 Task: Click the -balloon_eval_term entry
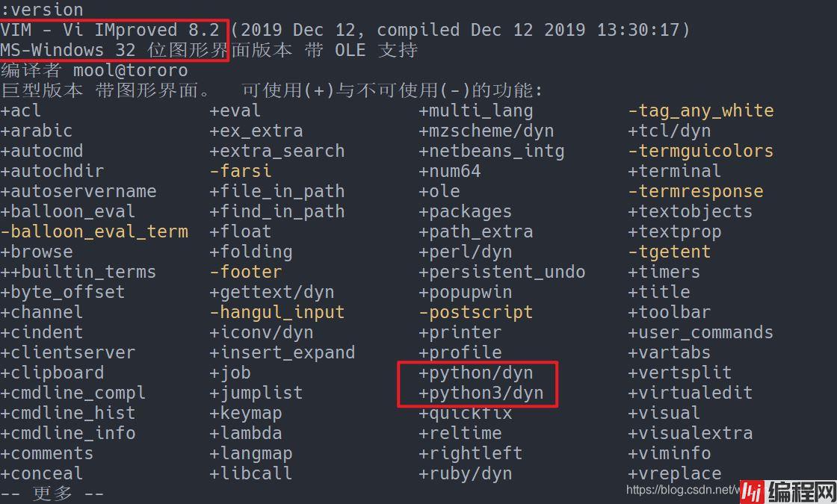[x=94, y=231]
